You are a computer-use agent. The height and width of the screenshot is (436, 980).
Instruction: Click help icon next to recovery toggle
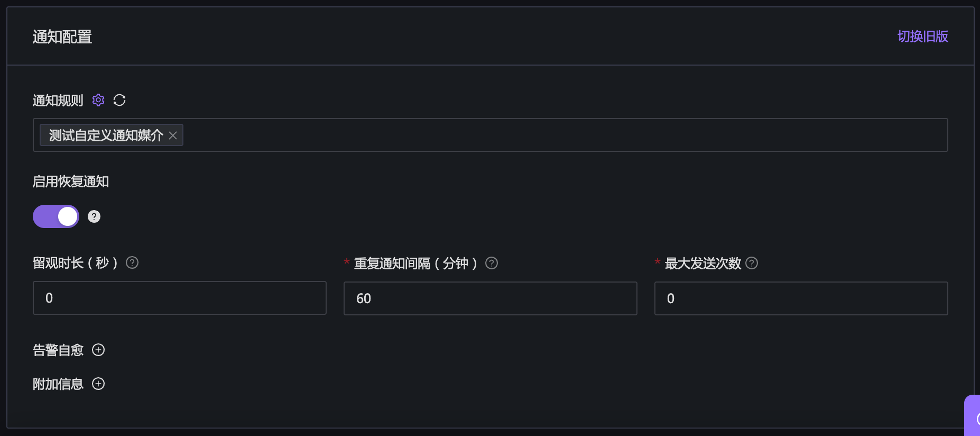[94, 216]
